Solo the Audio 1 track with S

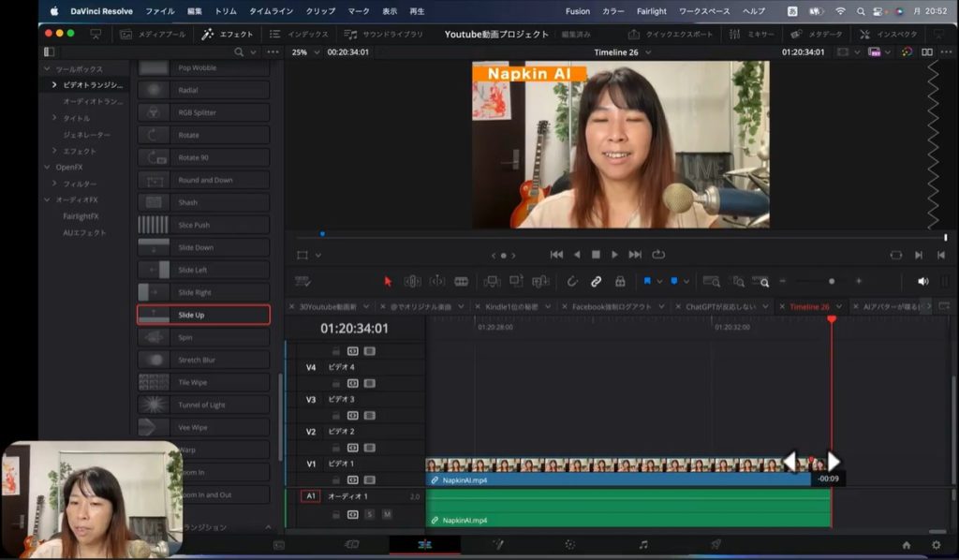coord(370,514)
